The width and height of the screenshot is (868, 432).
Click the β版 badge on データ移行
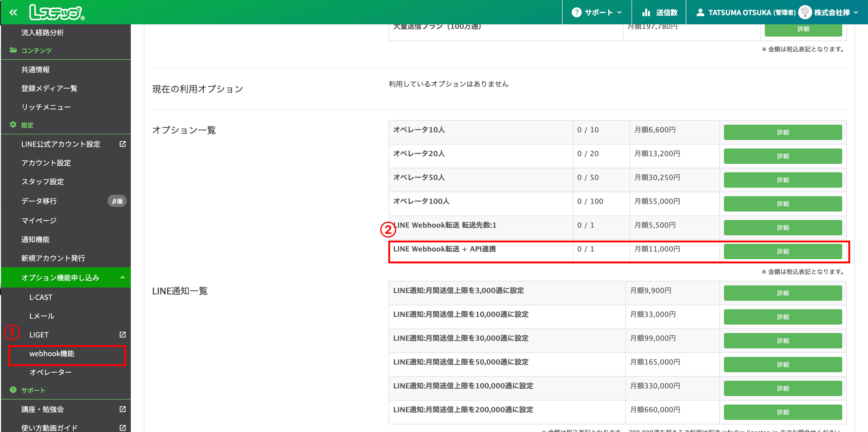tap(117, 201)
